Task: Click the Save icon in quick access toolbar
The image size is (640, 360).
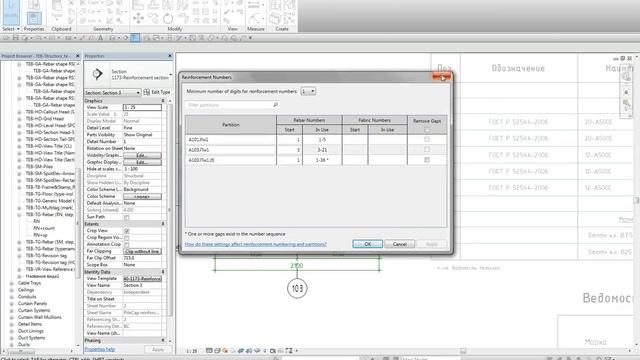Action: point(16,38)
